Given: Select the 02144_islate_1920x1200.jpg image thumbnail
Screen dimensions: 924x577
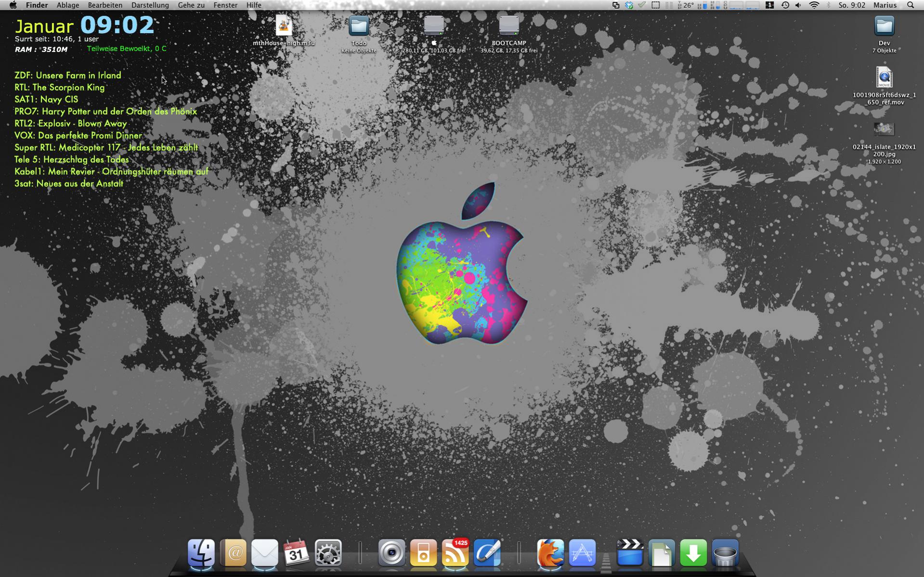Looking at the screenshot, I should [x=884, y=128].
